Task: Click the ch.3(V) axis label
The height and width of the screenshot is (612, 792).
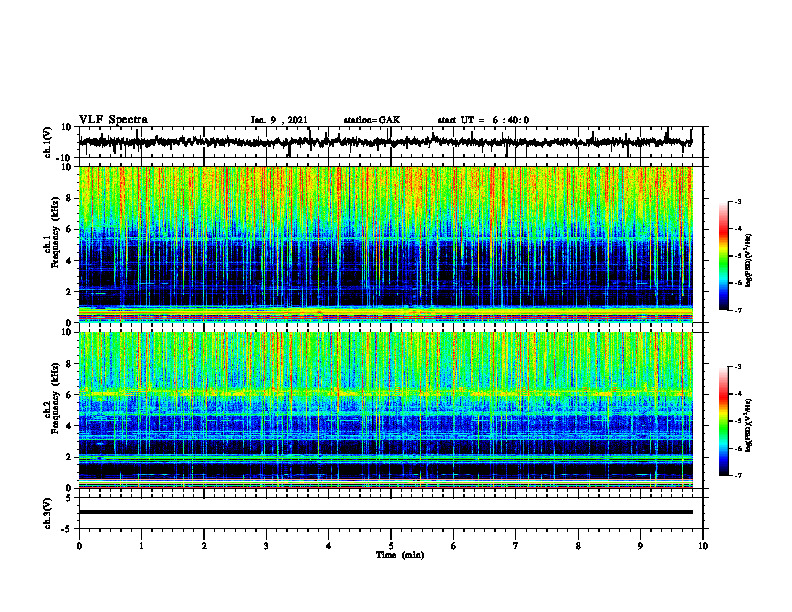Action: click(47, 513)
